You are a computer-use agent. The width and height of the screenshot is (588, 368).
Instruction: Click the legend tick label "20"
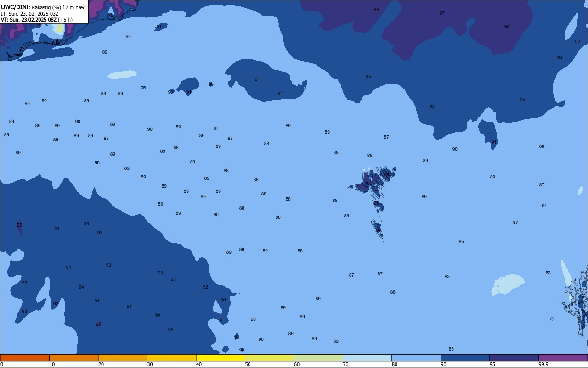(x=101, y=364)
